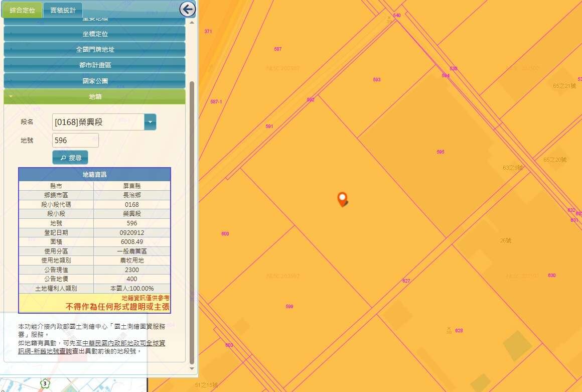Click the orange location pin marker
This screenshot has width=582, height=392.
[342, 199]
